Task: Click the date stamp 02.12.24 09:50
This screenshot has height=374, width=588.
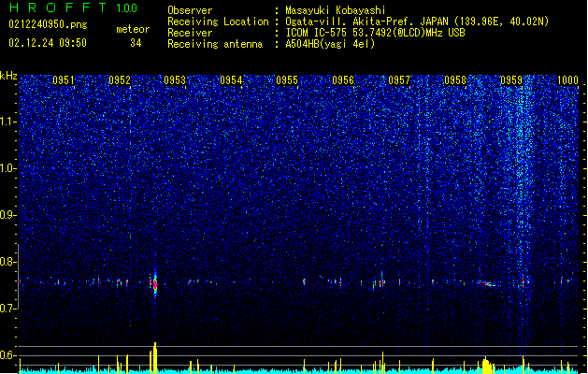Action: (48, 43)
